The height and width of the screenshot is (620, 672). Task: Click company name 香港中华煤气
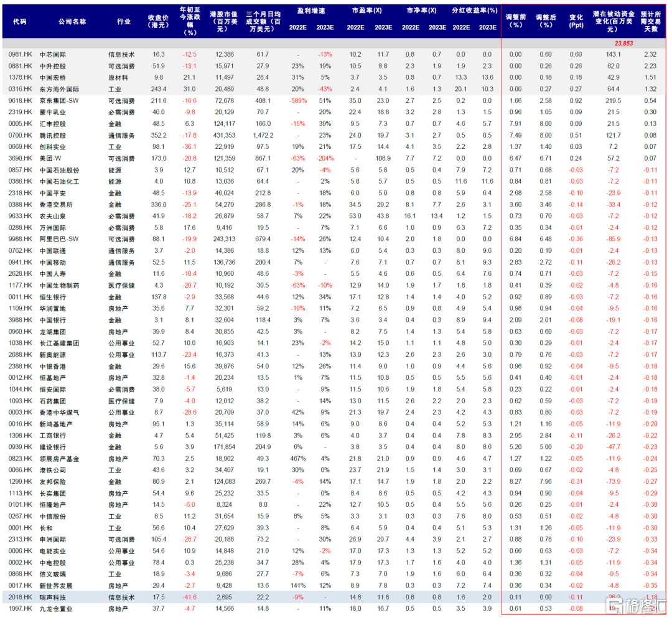point(59,413)
